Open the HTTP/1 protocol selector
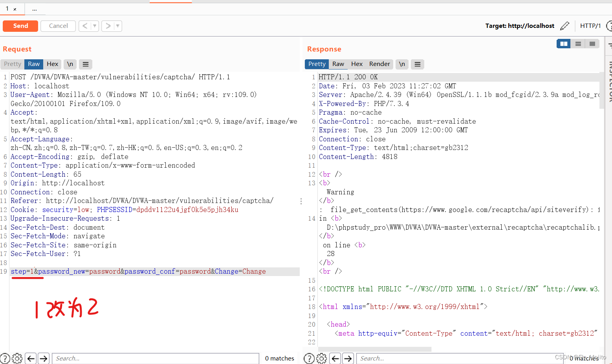 [590, 26]
